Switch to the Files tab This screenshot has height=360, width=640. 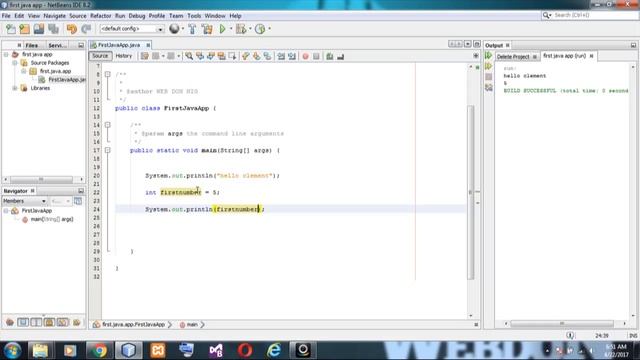pyautogui.click(x=31, y=45)
